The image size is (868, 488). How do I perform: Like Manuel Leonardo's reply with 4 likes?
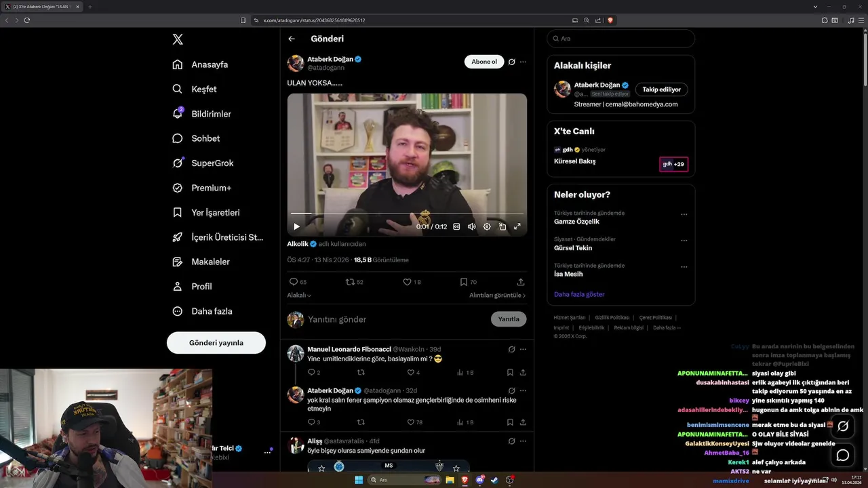tap(413, 372)
